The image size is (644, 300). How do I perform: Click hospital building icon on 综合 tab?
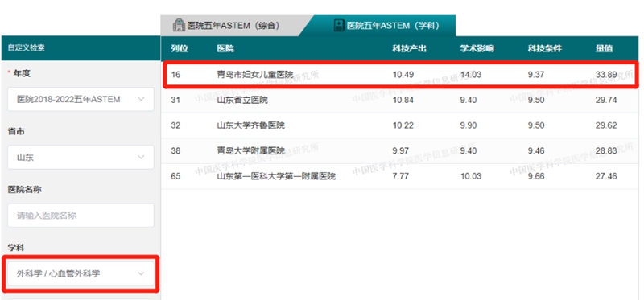point(179,26)
